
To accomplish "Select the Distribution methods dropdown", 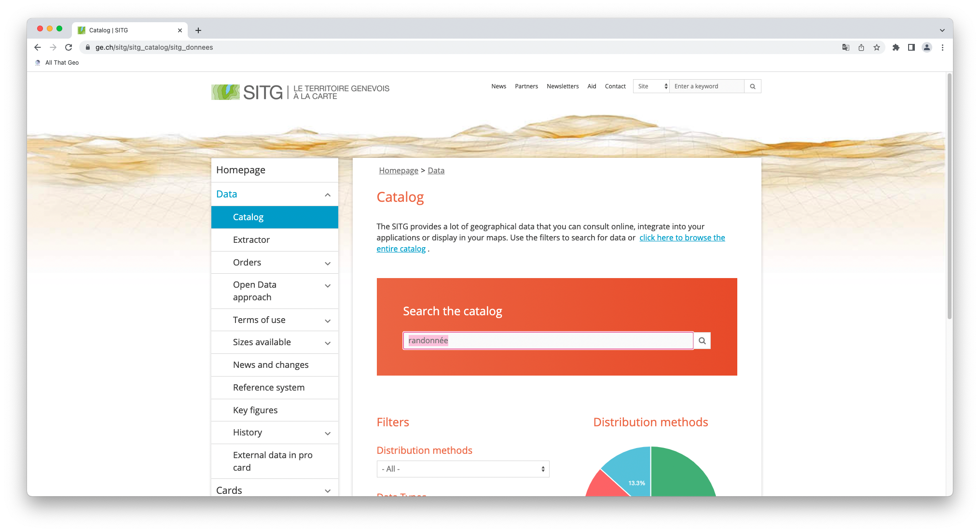I will point(462,468).
